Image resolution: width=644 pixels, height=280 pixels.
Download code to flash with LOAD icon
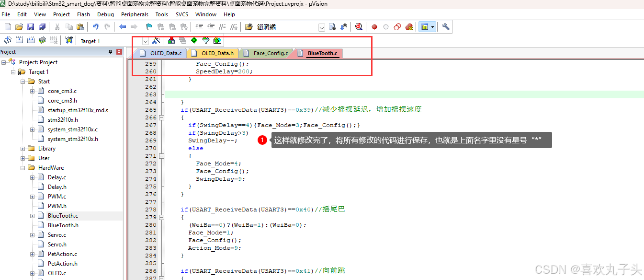pyautogui.click(x=69, y=40)
